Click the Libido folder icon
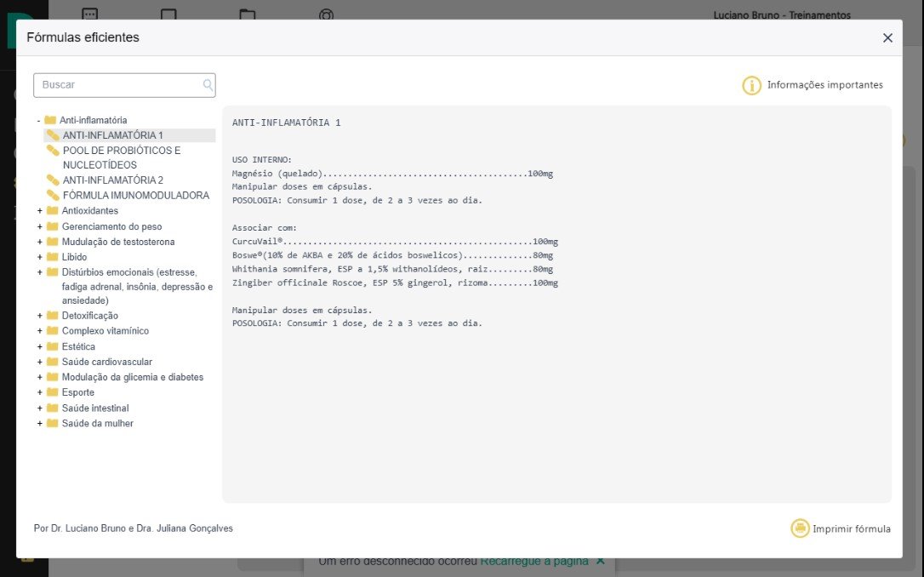924x577 pixels. tap(53, 257)
